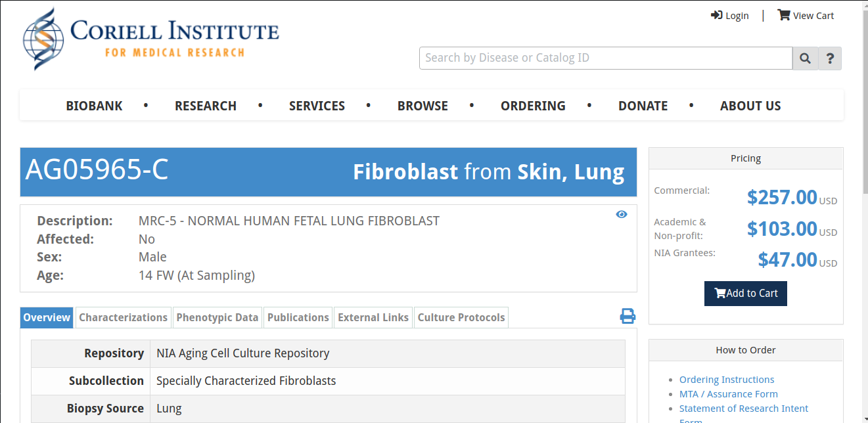Screen dimensions: 868x423
Task: Open the MTA / Assurance Form link
Action: (729, 394)
